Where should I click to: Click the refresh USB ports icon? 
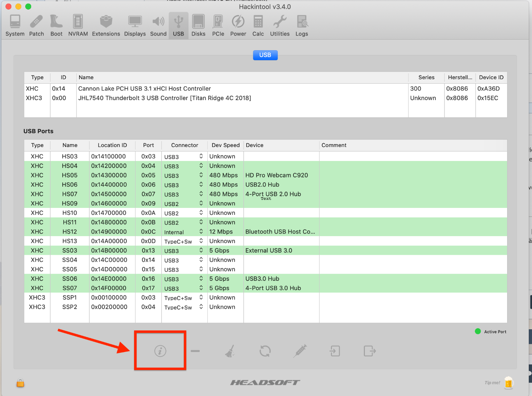265,351
